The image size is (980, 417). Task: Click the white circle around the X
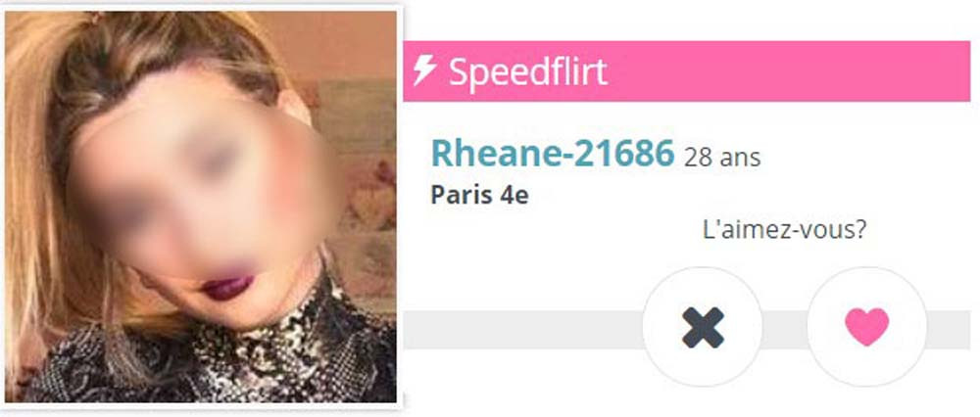[703, 327]
